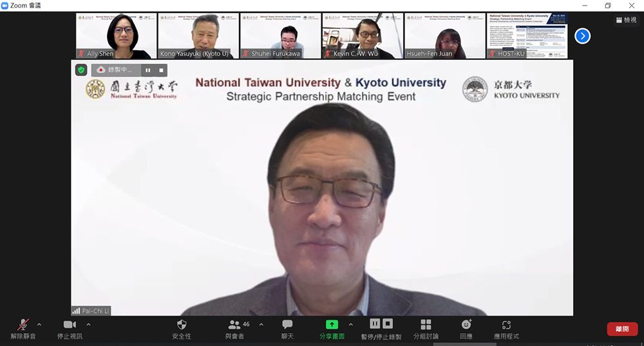Expand audio options chevron beside microphone
The height and width of the screenshot is (346, 644).
click(x=40, y=324)
